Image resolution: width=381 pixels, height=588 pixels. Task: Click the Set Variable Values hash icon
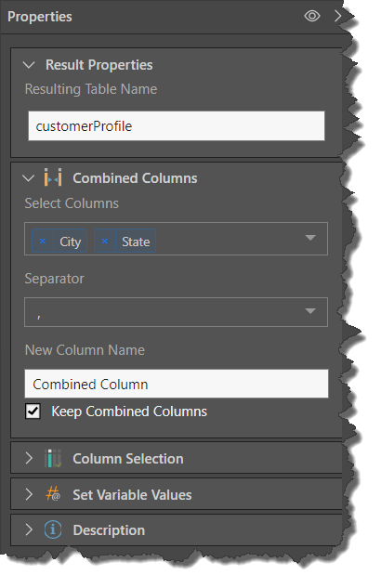click(x=53, y=494)
